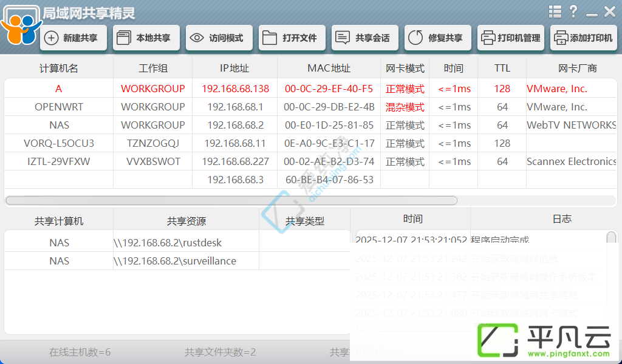622x364 pixels.
Task: Select 访问模式 access mode button
Action: pos(219,38)
